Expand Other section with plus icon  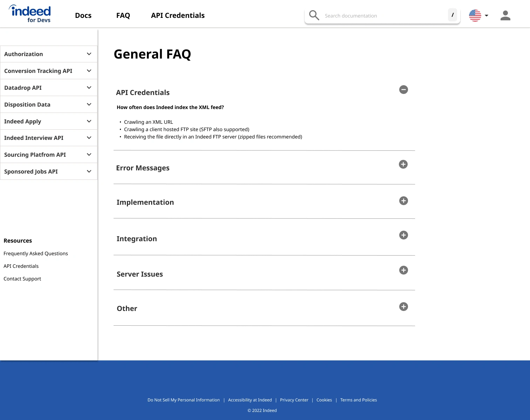click(x=403, y=307)
